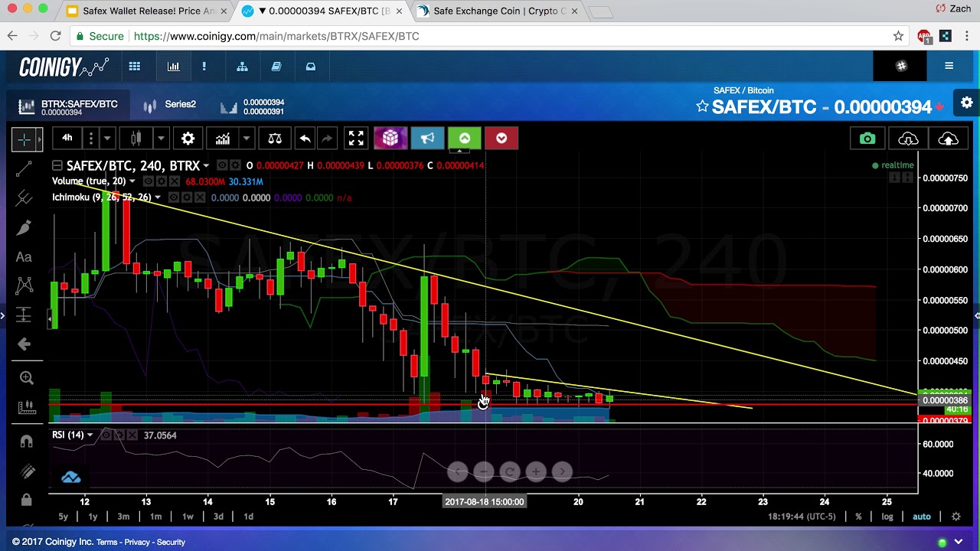Image resolution: width=980 pixels, height=551 pixels.
Task: Open the apps grid icon in Coinigy header
Action: 135,67
